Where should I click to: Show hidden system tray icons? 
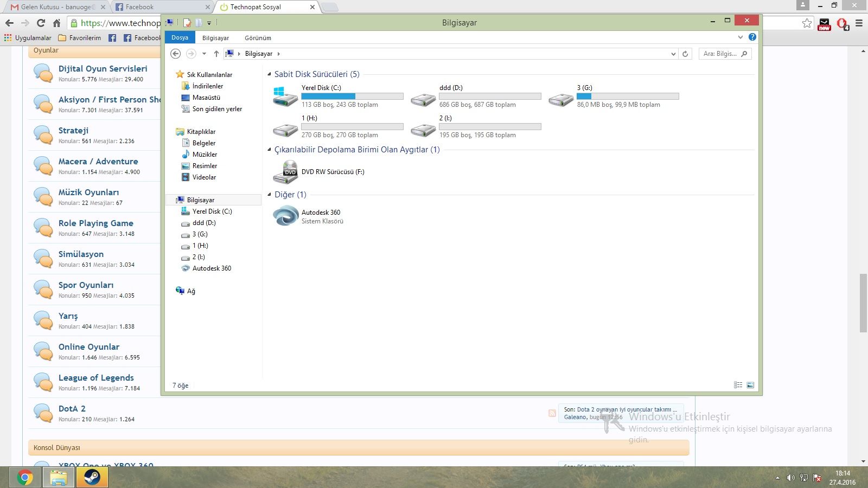point(777,478)
